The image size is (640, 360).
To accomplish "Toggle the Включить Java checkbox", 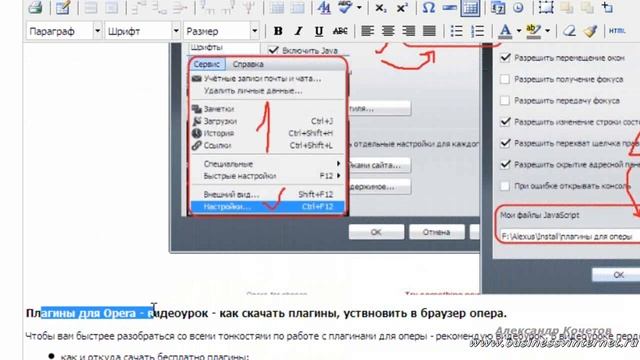I will point(273,50).
